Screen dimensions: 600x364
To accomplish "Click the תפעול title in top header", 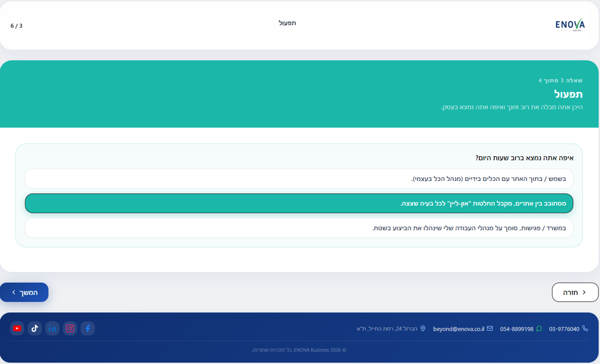I will coord(287,23).
